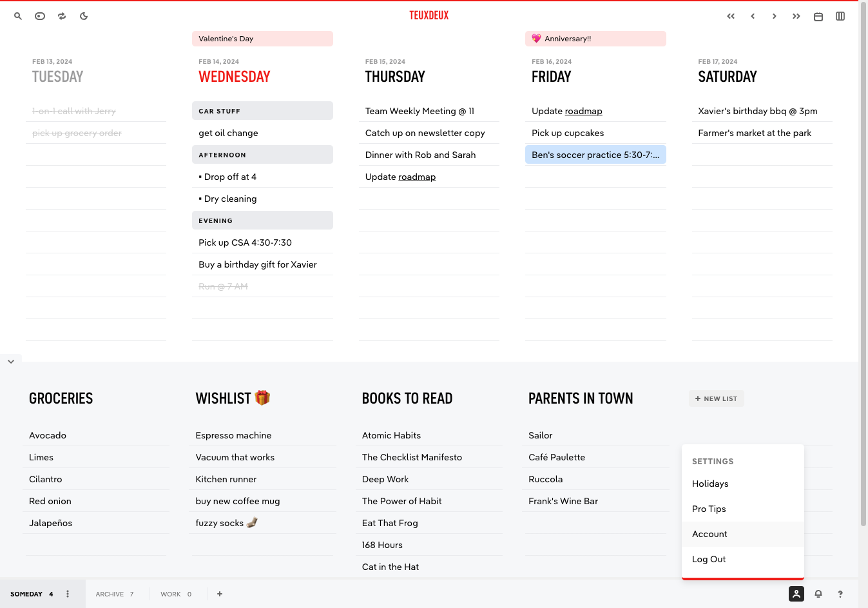Select the Someday tab
The width and height of the screenshot is (868, 608).
click(32, 594)
